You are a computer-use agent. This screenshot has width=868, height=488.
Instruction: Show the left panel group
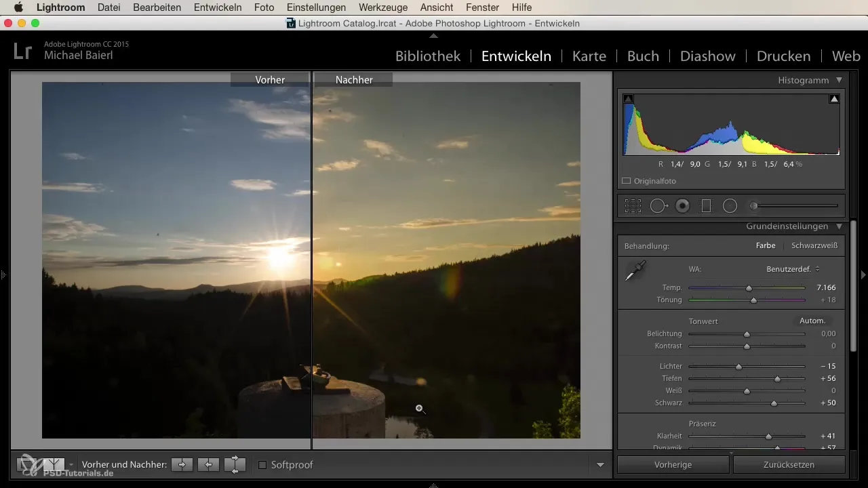(x=3, y=275)
